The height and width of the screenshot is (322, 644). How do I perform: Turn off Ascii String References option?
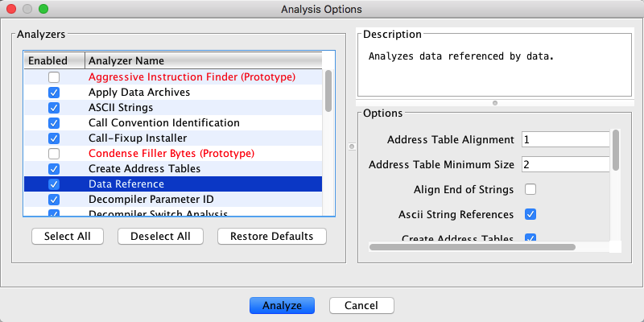point(530,214)
